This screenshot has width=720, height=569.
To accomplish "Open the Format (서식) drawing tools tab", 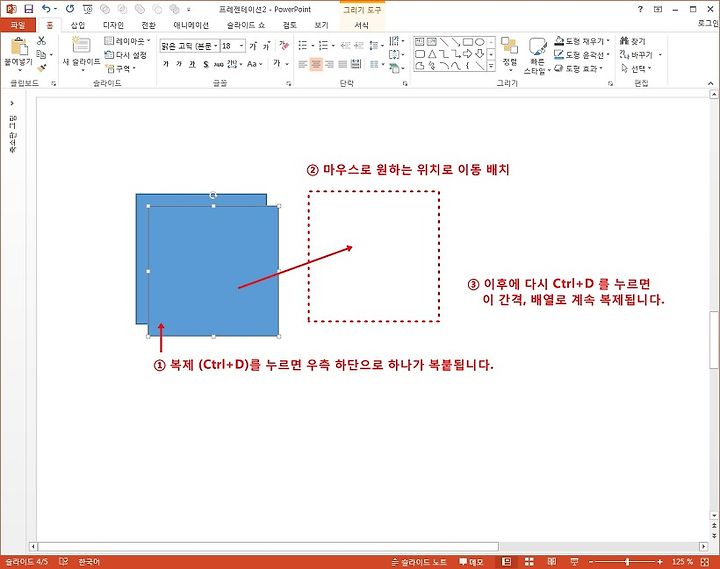I will click(361, 25).
